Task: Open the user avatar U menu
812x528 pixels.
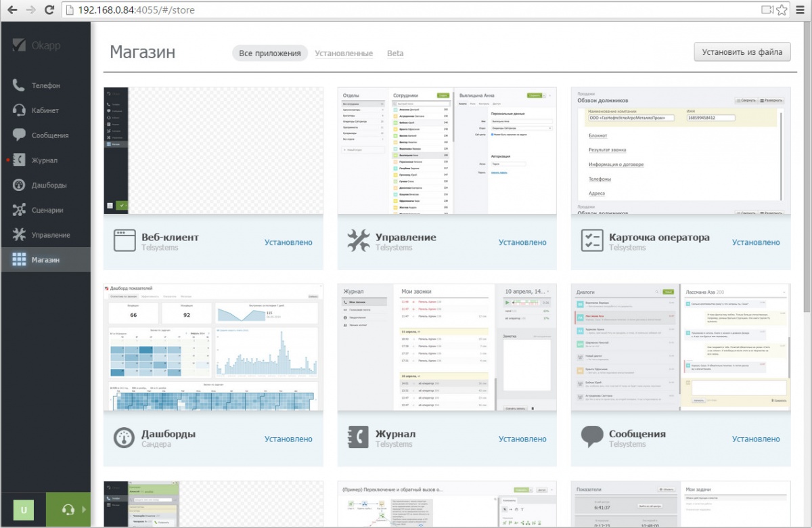Action: pos(23,510)
